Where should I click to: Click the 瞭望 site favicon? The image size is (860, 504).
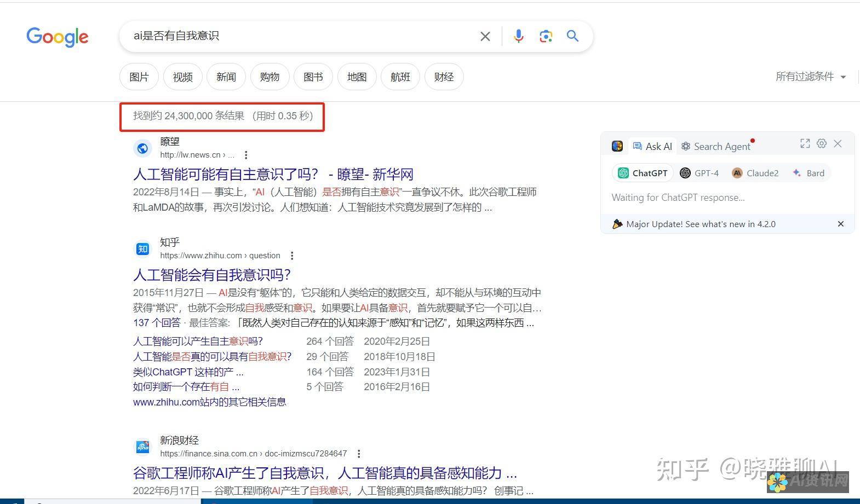[142, 148]
